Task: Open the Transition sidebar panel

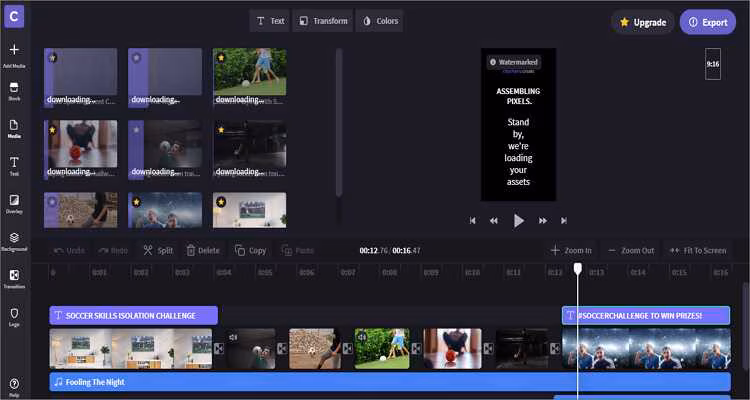Action: point(14,278)
